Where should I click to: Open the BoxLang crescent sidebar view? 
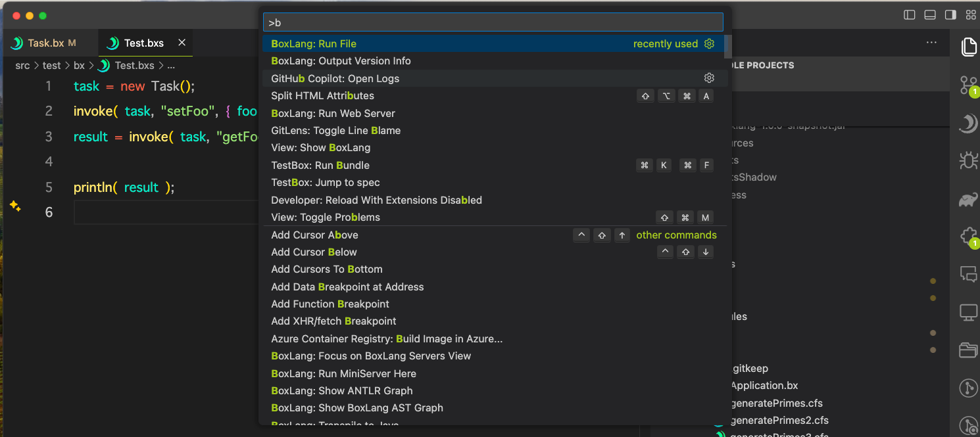[x=968, y=123]
